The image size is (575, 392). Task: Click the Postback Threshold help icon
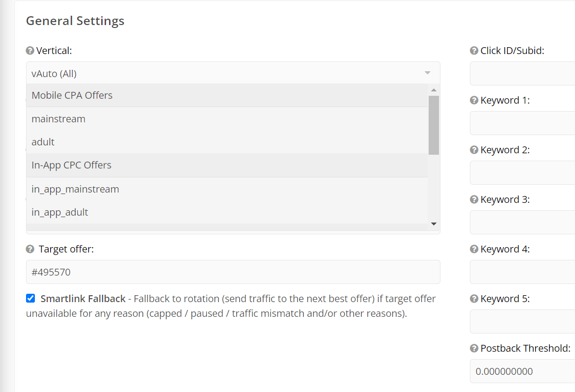[474, 348]
